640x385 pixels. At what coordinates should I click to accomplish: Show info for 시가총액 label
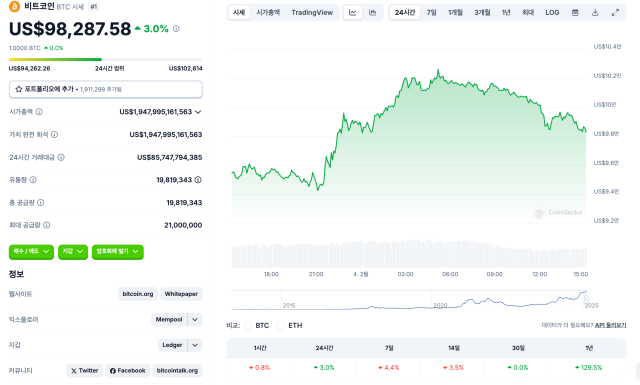coord(39,112)
